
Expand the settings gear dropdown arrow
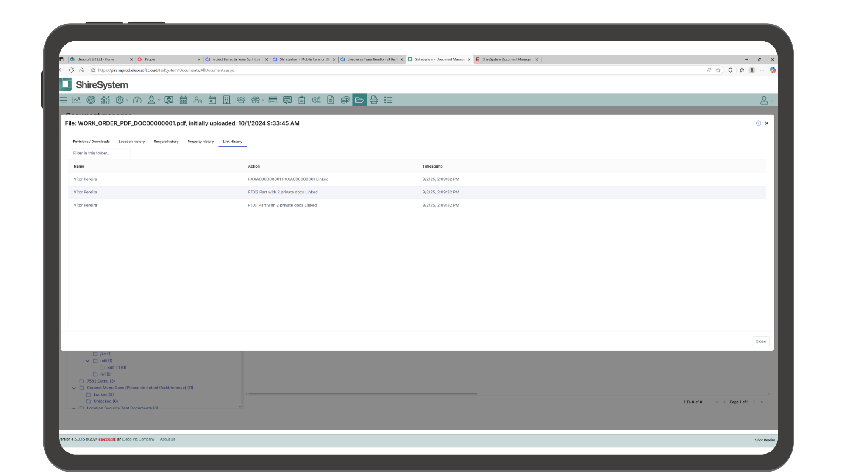[127, 101]
